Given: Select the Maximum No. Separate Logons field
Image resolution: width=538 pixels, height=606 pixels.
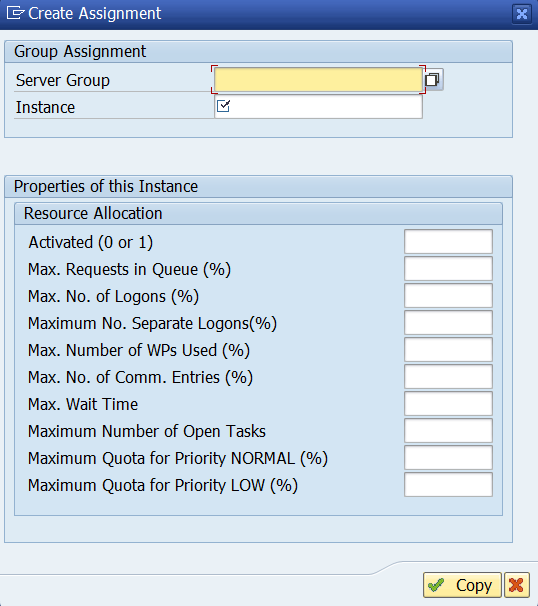Looking at the screenshot, I should [448, 323].
